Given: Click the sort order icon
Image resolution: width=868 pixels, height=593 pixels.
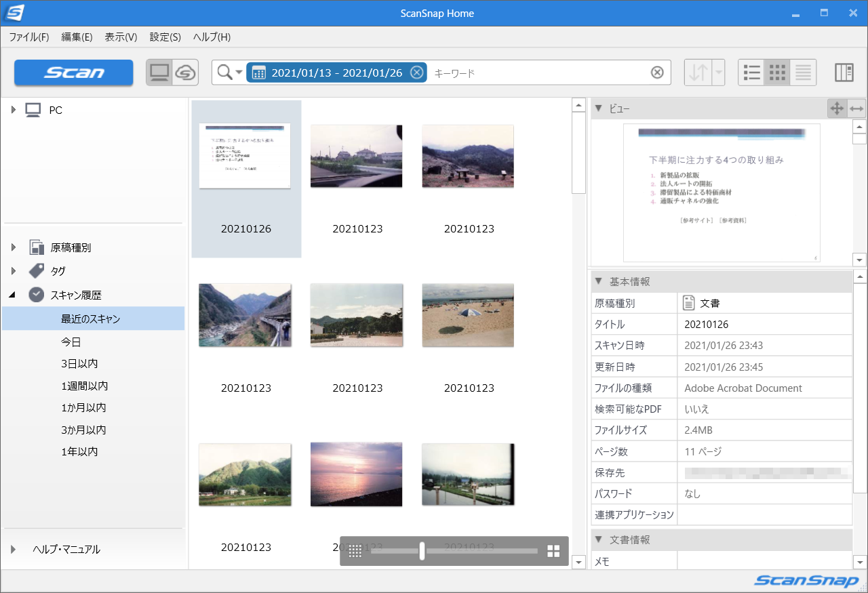Looking at the screenshot, I should 699,73.
